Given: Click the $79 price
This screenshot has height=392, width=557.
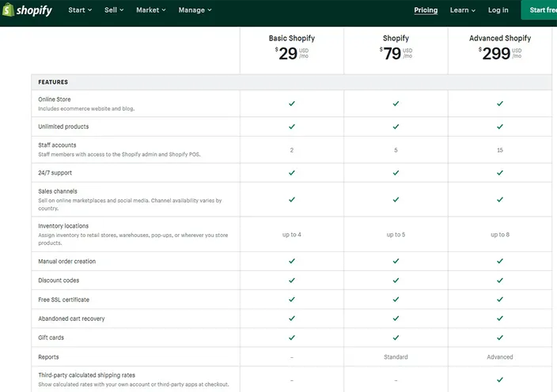Looking at the screenshot, I should [x=396, y=54].
